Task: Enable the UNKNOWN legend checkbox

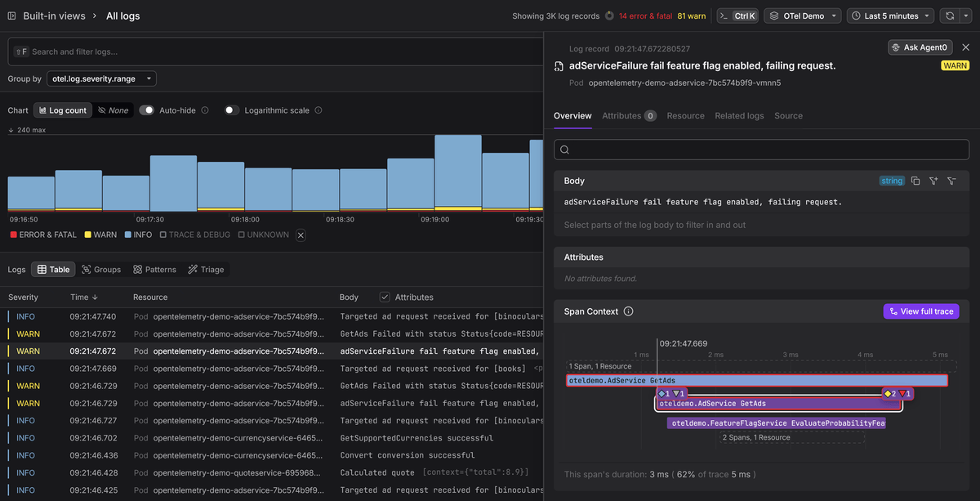Action: pos(263,235)
